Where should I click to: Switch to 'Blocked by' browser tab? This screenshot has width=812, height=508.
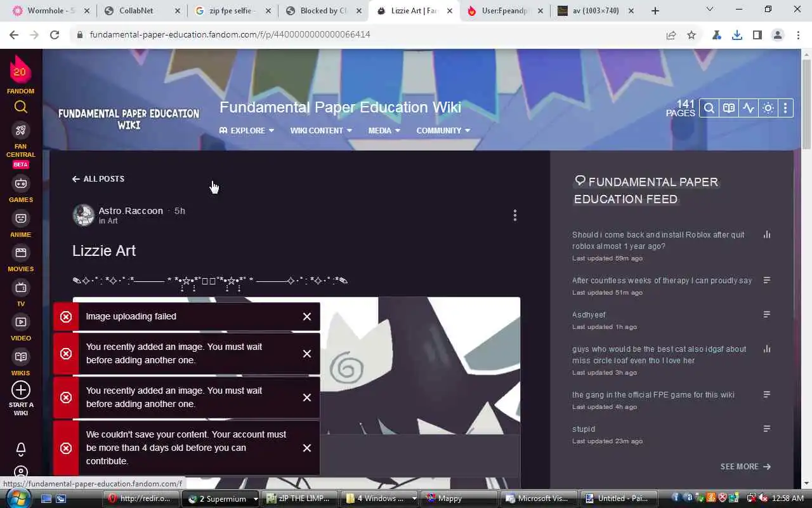click(x=324, y=11)
